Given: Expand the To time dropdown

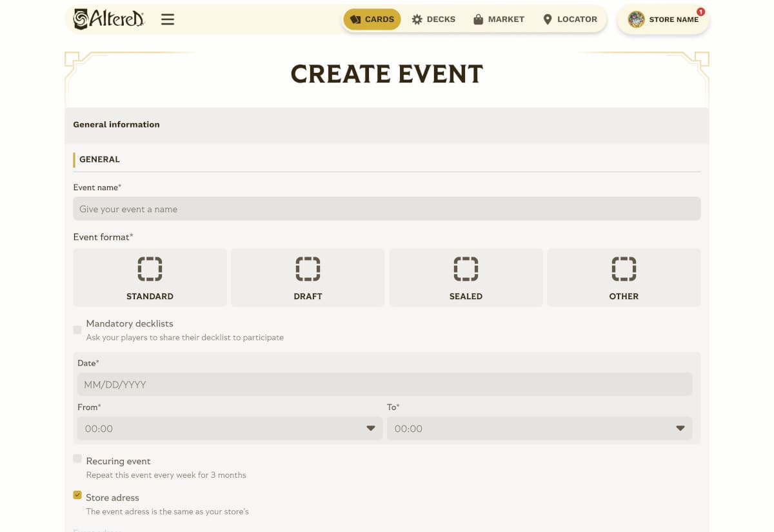Looking at the screenshot, I should [680, 428].
